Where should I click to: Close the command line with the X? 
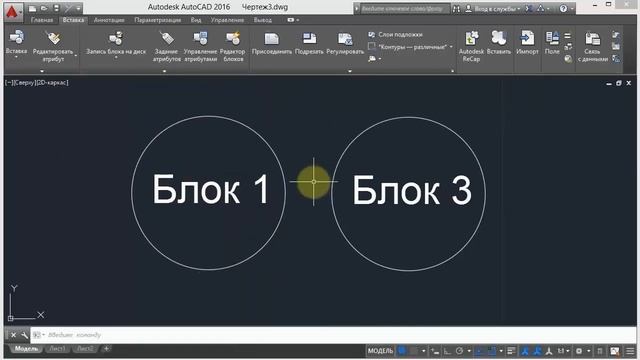[13, 335]
